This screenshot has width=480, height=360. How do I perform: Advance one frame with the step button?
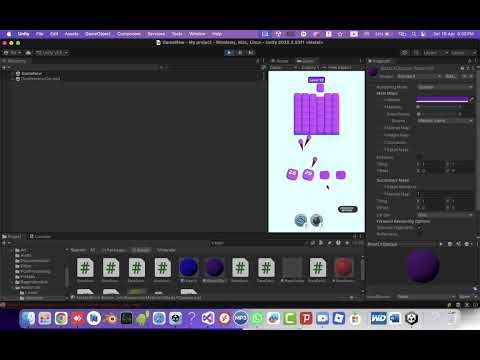click(x=251, y=53)
